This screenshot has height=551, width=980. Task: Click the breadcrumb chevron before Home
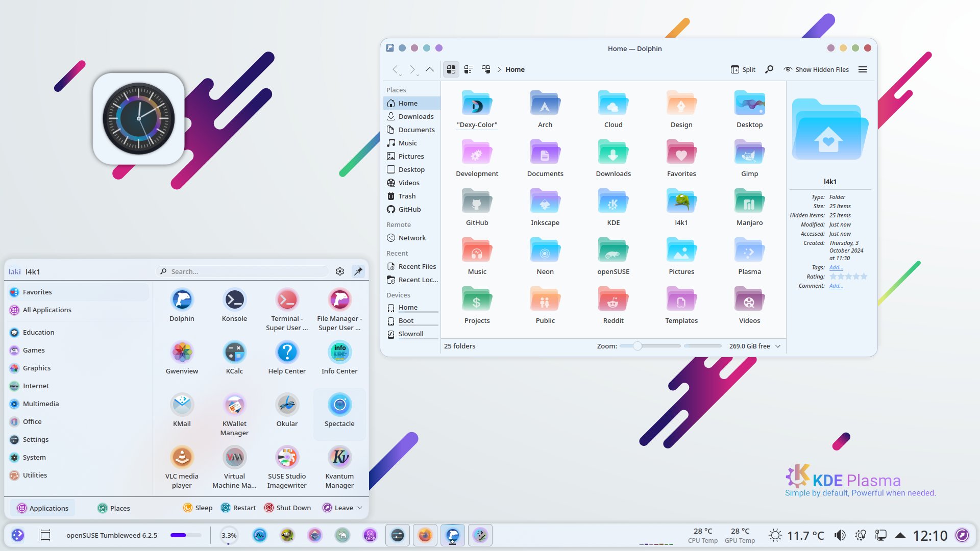coord(499,69)
